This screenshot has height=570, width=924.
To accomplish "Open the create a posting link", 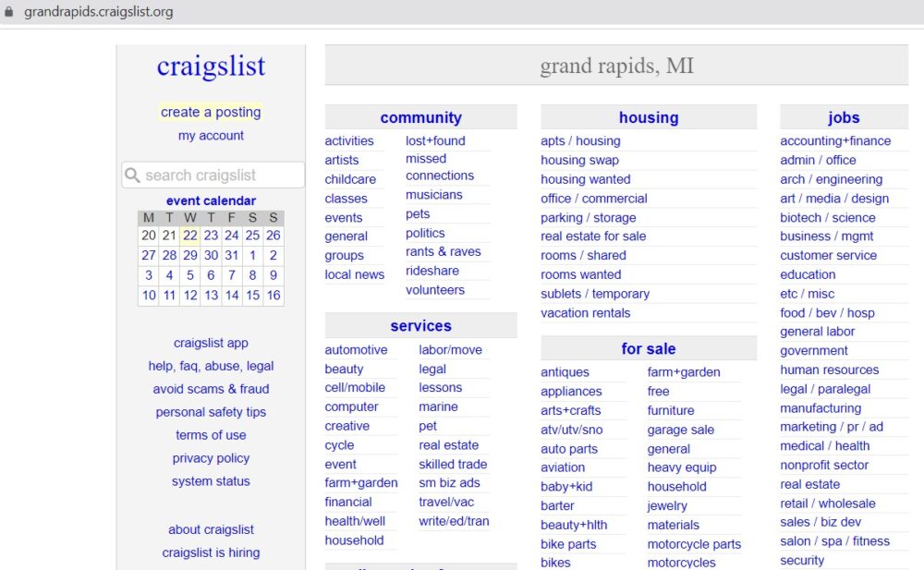I will [211, 112].
